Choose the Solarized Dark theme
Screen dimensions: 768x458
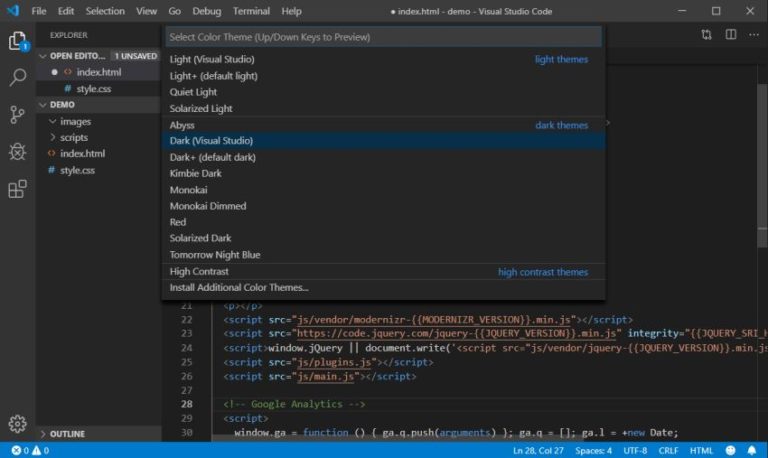tap(384, 238)
